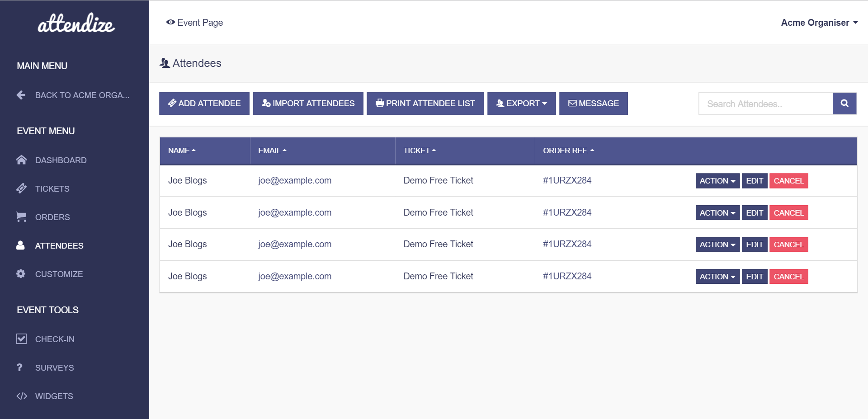Image resolution: width=868 pixels, height=419 pixels.
Task: Click the Surveys question mark icon
Action: tap(19, 367)
